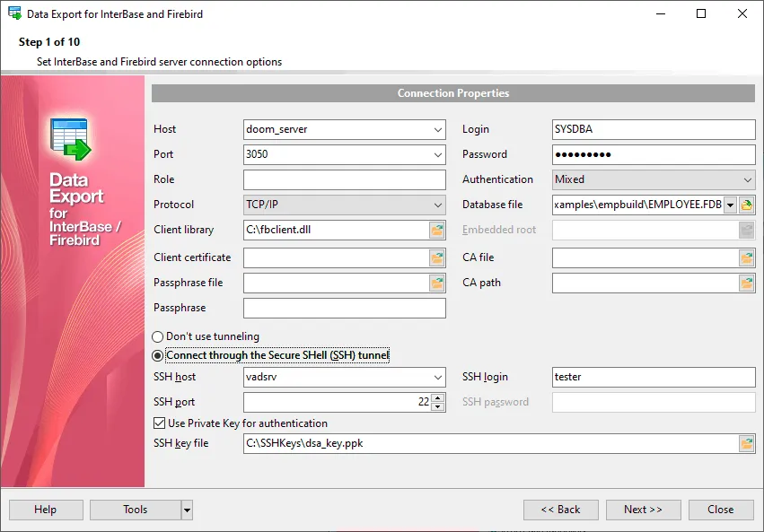The image size is (764, 532).
Task: Browse for Database file
Action: click(746, 205)
